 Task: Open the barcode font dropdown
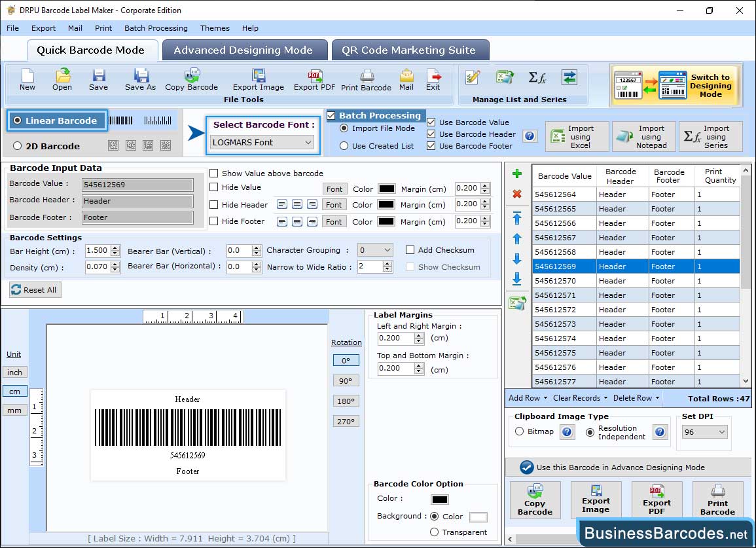(262, 142)
